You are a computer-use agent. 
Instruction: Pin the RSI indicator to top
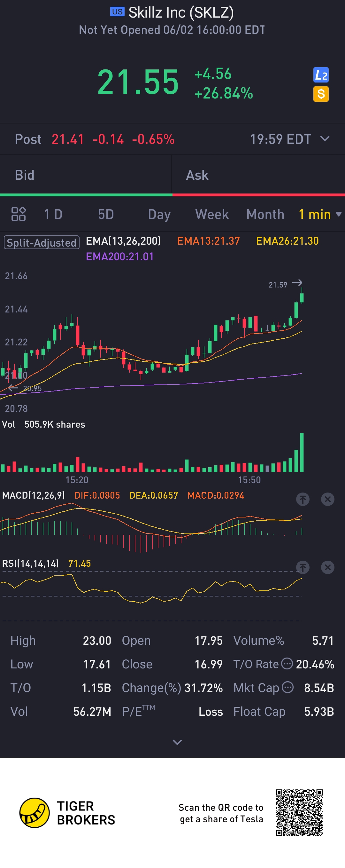[303, 567]
